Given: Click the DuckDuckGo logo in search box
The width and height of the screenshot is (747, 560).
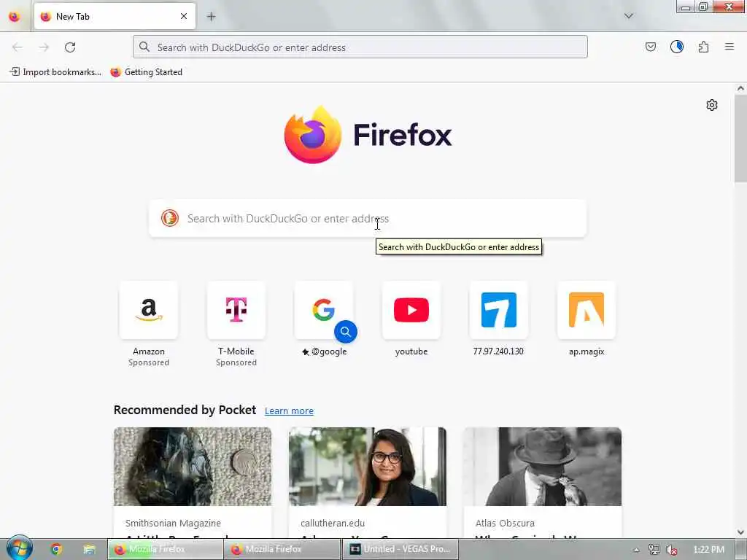Looking at the screenshot, I should coord(169,218).
